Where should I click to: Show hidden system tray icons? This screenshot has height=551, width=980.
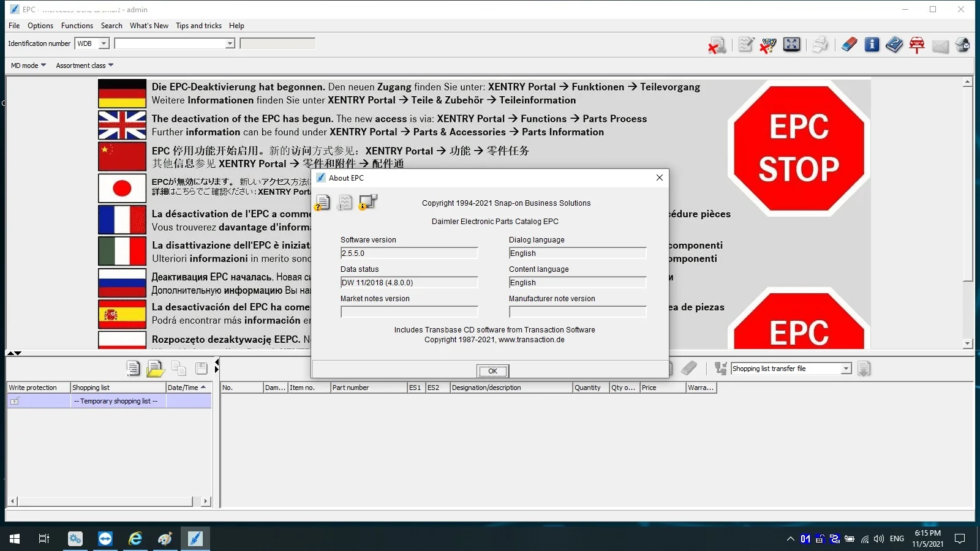tap(790, 539)
